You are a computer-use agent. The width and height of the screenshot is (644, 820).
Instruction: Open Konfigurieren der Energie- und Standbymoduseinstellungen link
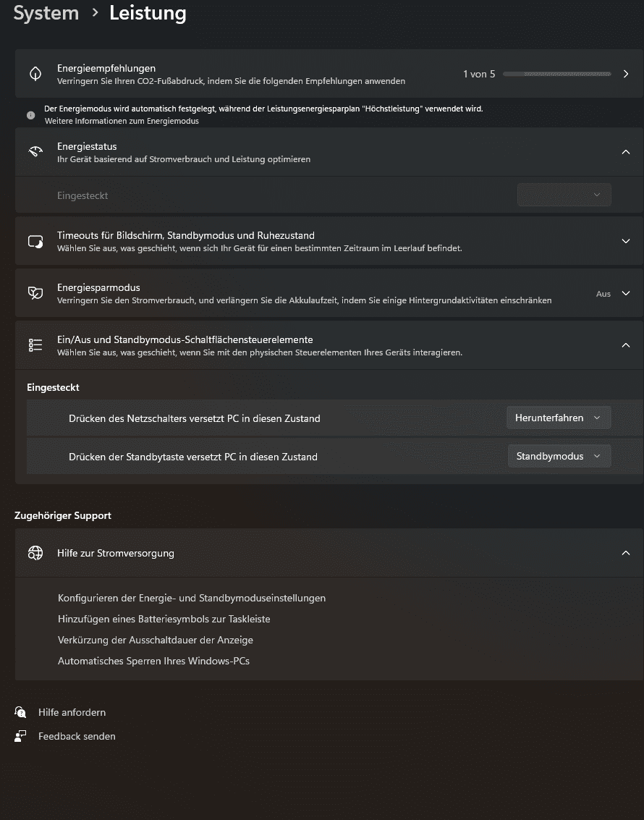coord(192,598)
